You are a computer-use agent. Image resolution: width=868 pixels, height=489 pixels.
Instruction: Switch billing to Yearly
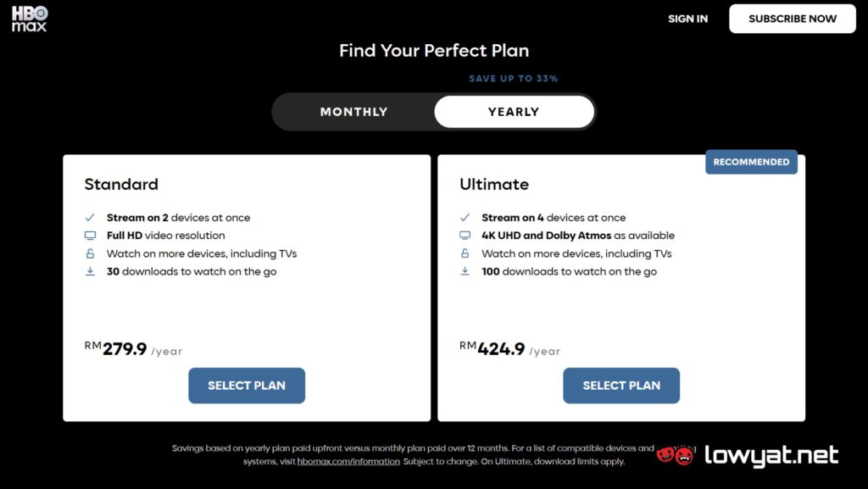tap(514, 112)
